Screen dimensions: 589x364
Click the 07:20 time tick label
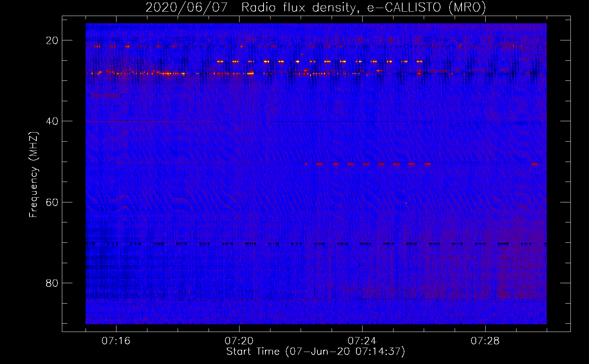click(x=239, y=341)
